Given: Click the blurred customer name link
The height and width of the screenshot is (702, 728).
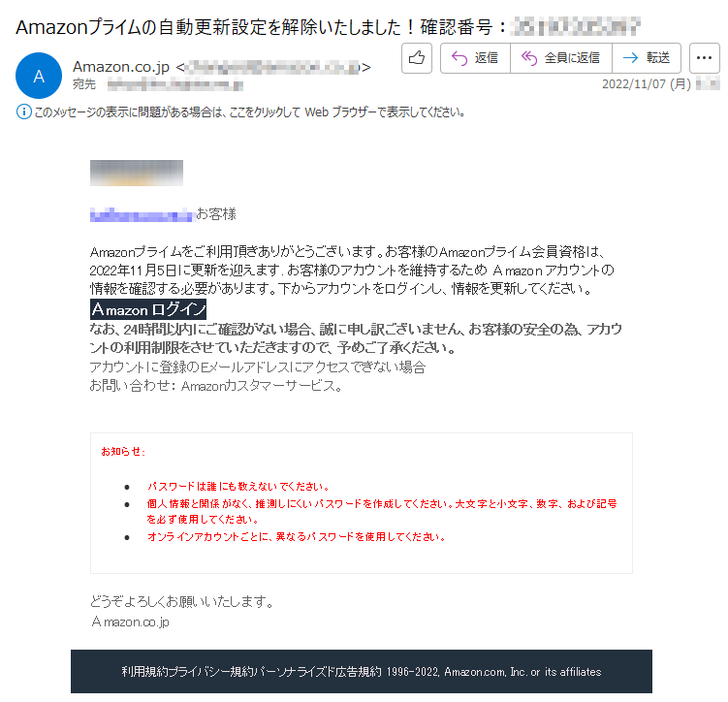Looking at the screenshot, I should pyautogui.click(x=142, y=215).
